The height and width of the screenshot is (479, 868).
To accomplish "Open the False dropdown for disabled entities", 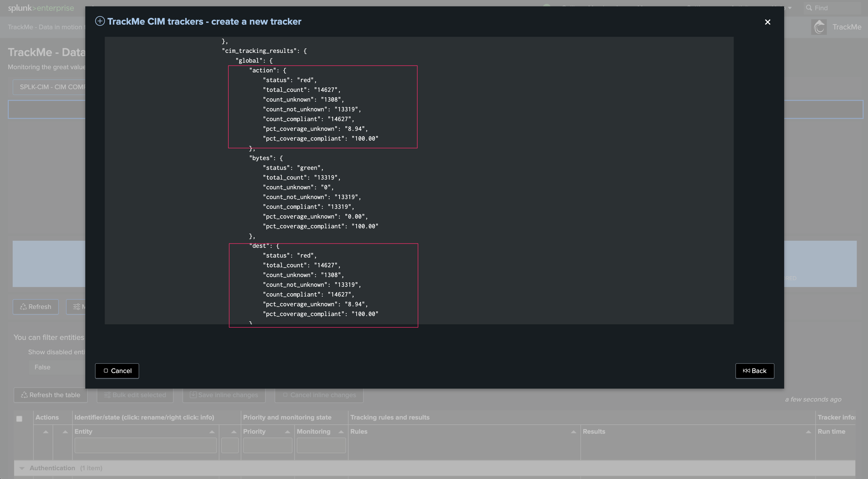I will coord(57,367).
